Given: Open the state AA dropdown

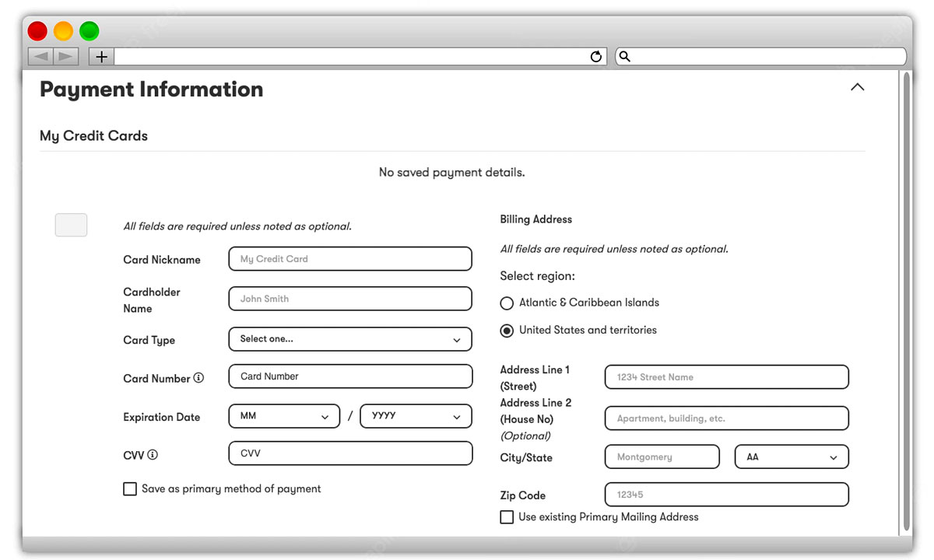Looking at the screenshot, I should click(x=792, y=457).
